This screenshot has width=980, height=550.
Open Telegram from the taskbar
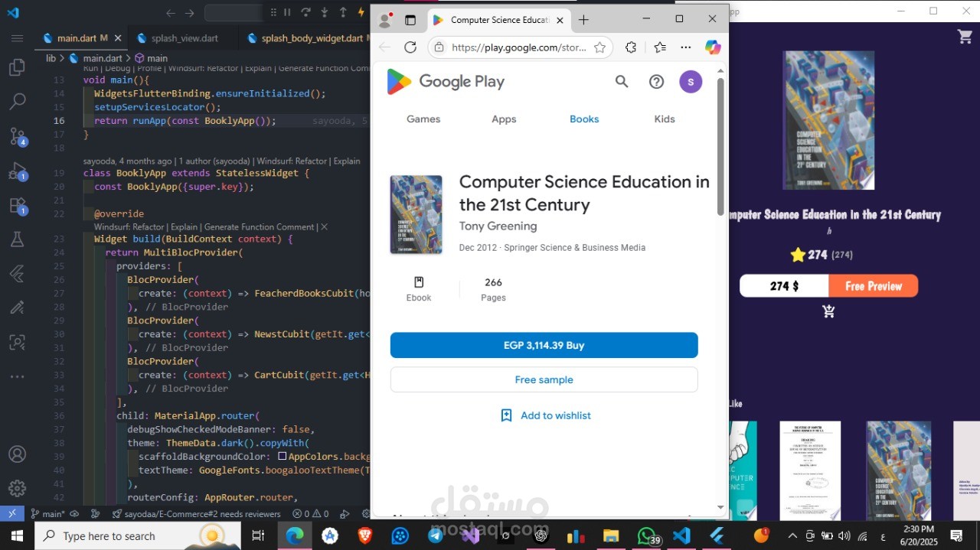click(x=436, y=535)
